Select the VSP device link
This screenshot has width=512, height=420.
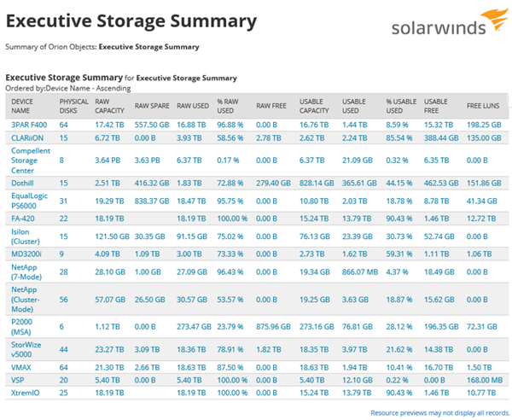pyautogui.click(x=17, y=378)
